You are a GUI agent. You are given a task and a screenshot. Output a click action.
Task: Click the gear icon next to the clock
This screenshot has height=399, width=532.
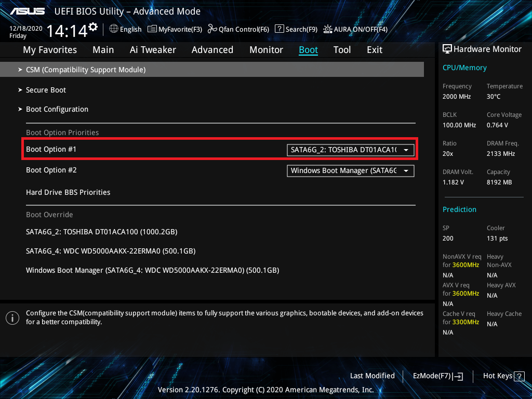[93, 27]
